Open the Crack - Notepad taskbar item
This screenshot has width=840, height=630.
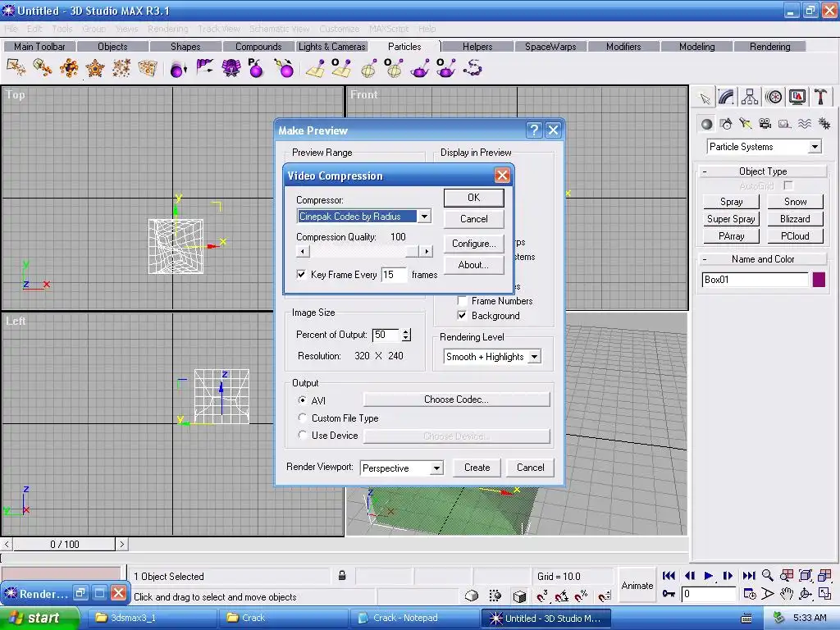point(414,618)
